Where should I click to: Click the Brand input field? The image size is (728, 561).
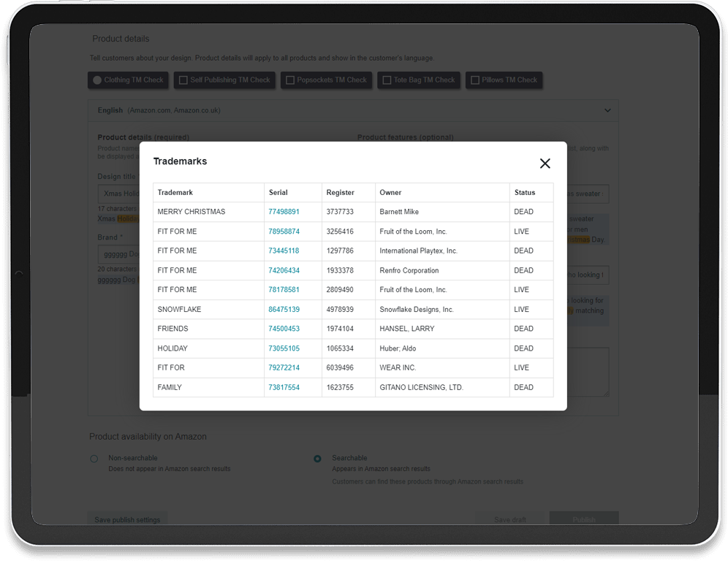click(119, 254)
